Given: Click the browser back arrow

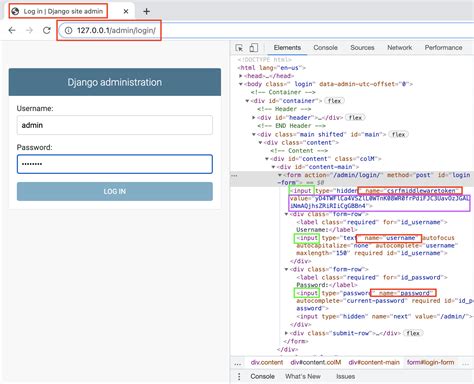Looking at the screenshot, I should (12, 30).
